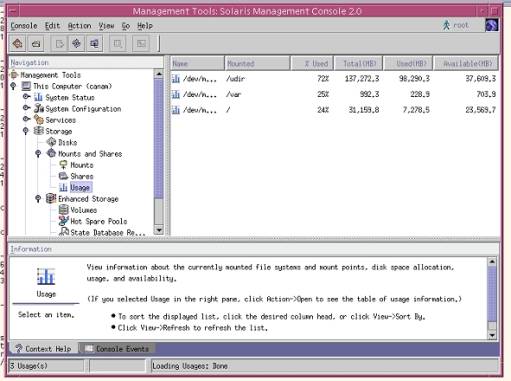Sort list by Name column header
The width and height of the screenshot is (511, 381).
tap(197, 63)
